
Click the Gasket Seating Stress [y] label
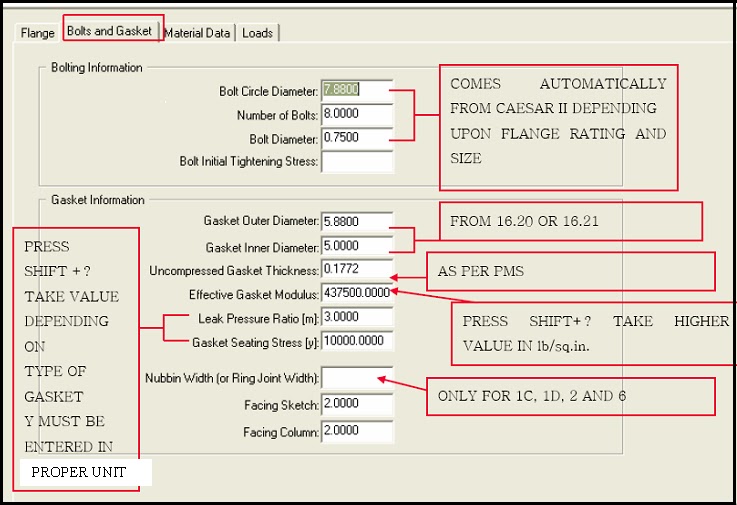tap(255, 343)
